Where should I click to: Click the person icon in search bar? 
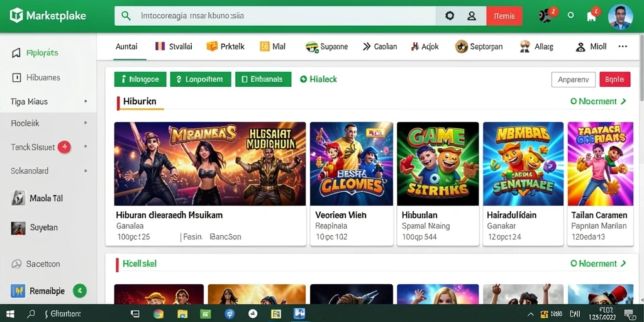point(472,16)
